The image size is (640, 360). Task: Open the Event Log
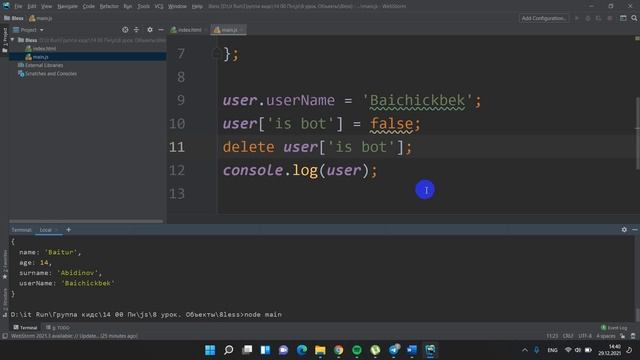click(x=614, y=327)
